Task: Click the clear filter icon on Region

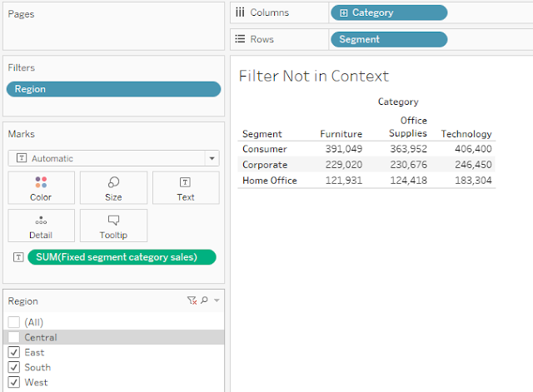Action: 192,300
